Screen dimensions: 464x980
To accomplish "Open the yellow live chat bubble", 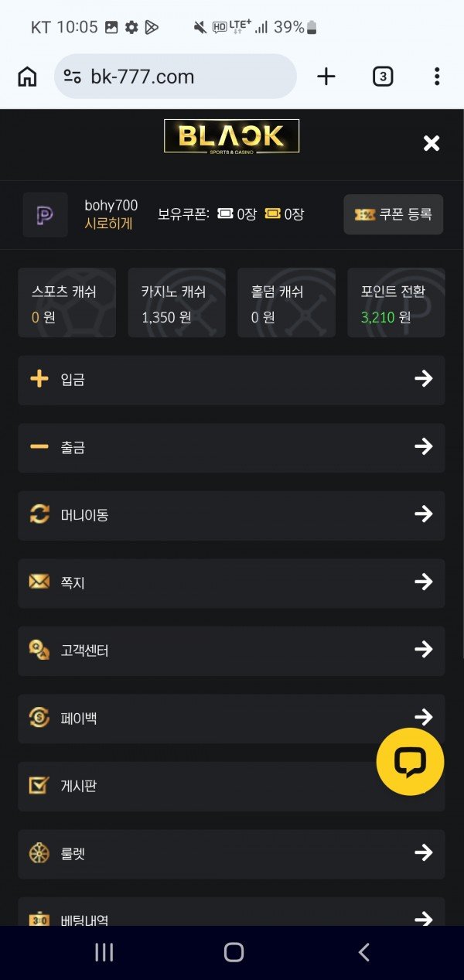I will pos(410,762).
